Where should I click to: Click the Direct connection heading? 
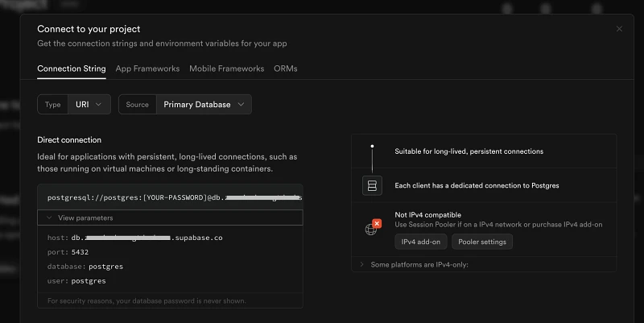[69, 139]
